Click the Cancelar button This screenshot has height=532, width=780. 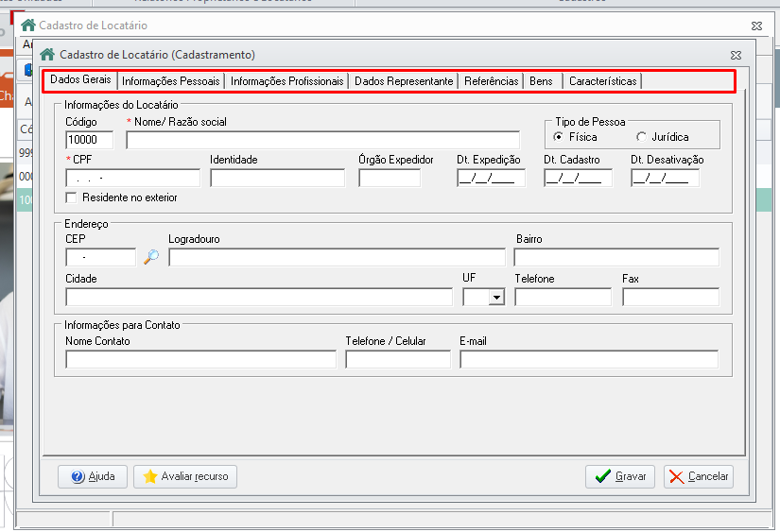(699, 476)
